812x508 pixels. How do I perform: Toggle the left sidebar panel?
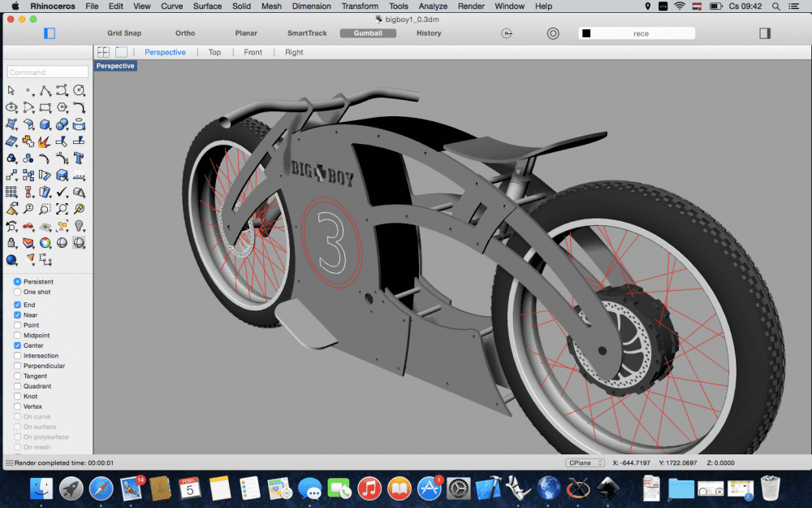tap(50, 33)
